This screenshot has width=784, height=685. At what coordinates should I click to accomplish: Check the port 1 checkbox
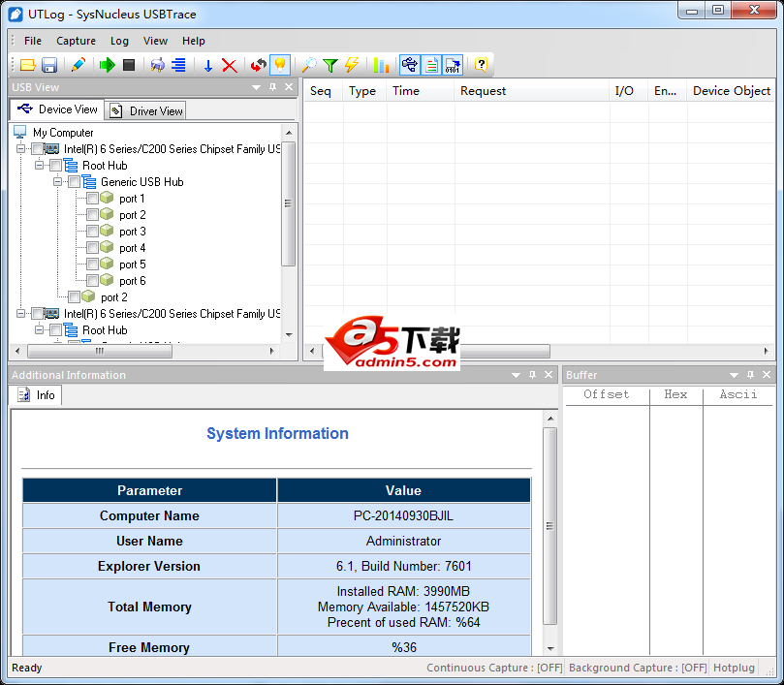pos(92,199)
